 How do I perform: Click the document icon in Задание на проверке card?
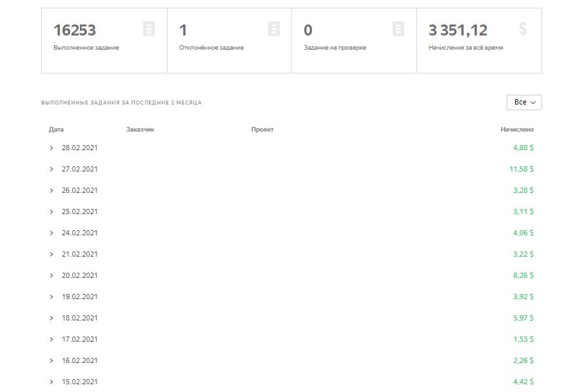click(398, 28)
